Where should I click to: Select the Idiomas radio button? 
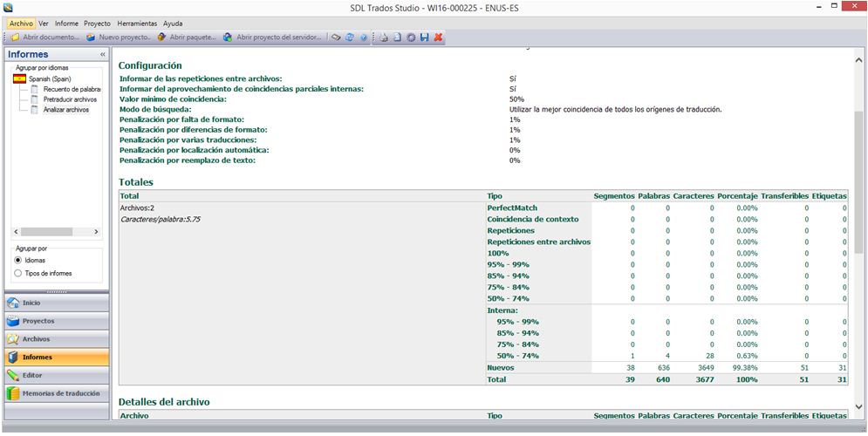click(x=17, y=260)
